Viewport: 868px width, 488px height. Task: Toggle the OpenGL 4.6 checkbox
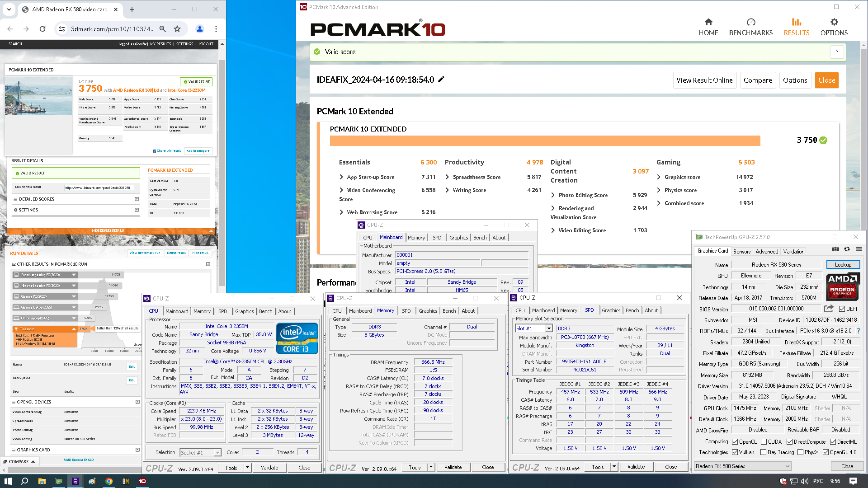click(x=826, y=452)
